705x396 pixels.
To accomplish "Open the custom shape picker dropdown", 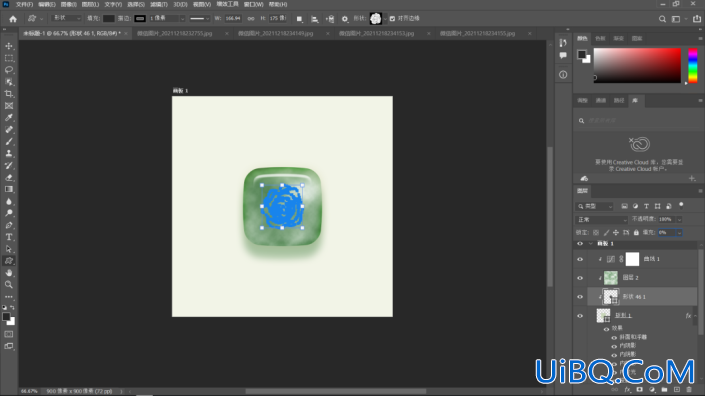I will [385, 19].
